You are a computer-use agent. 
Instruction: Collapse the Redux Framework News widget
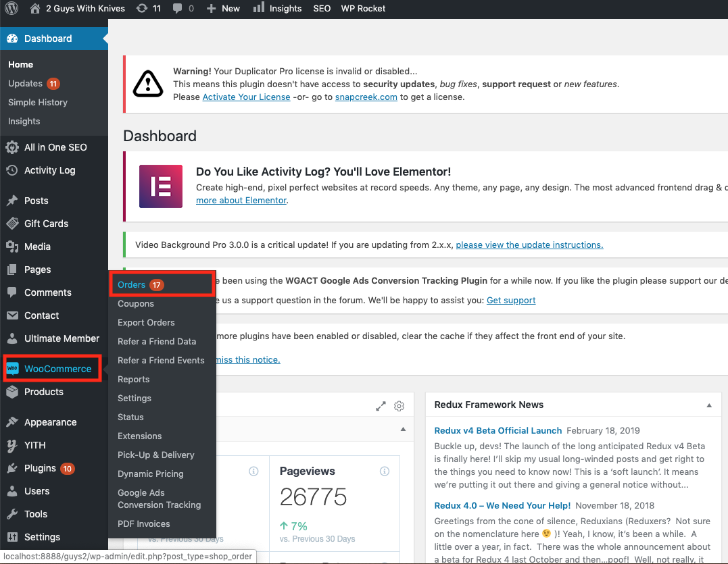pyautogui.click(x=709, y=405)
